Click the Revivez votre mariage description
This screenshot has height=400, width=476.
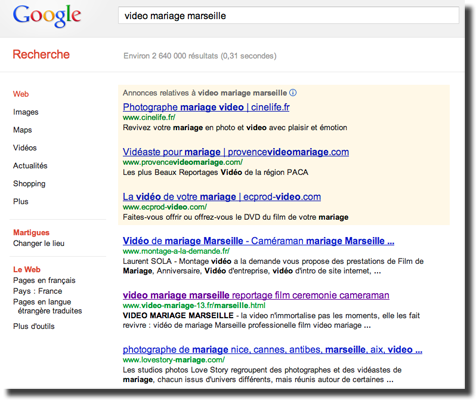pos(235,128)
